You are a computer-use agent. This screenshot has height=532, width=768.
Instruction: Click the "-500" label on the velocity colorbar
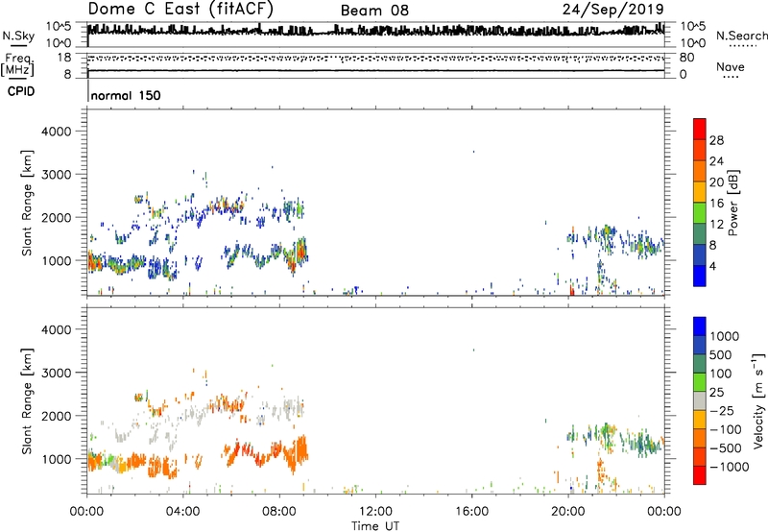[726, 448]
